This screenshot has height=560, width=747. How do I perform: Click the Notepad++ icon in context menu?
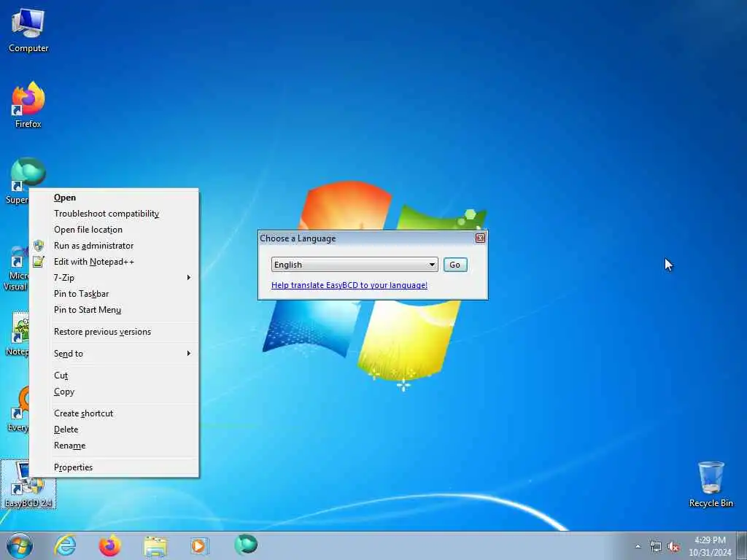pos(39,262)
